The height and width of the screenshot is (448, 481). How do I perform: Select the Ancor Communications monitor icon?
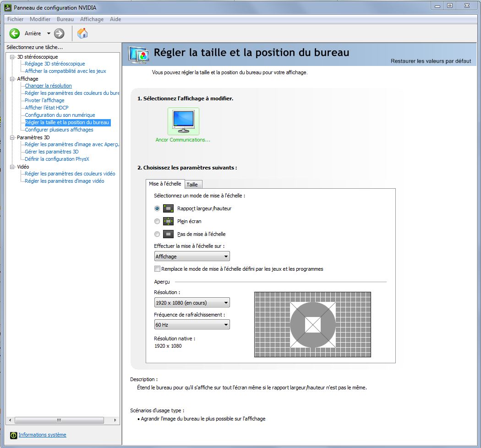tap(183, 121)
